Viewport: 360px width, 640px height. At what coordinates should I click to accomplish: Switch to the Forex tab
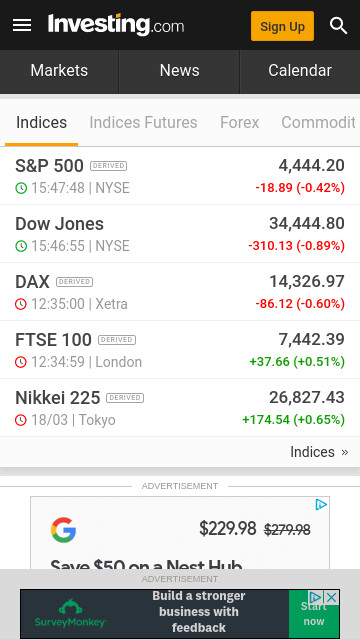(240, 122)
